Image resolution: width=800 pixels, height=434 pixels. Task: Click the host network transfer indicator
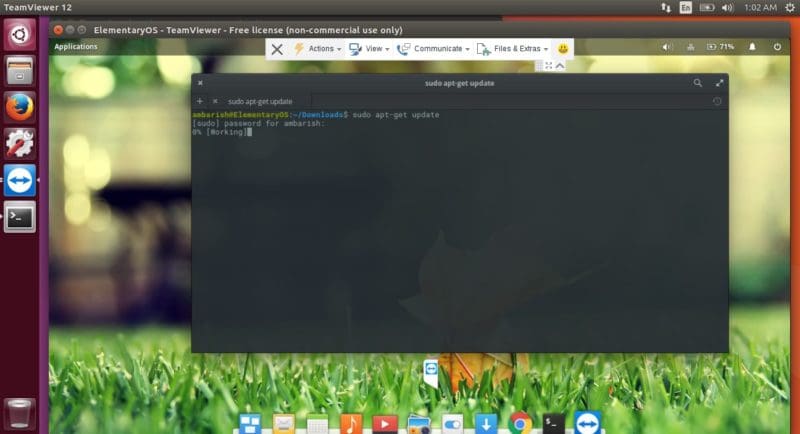[666, 8]
